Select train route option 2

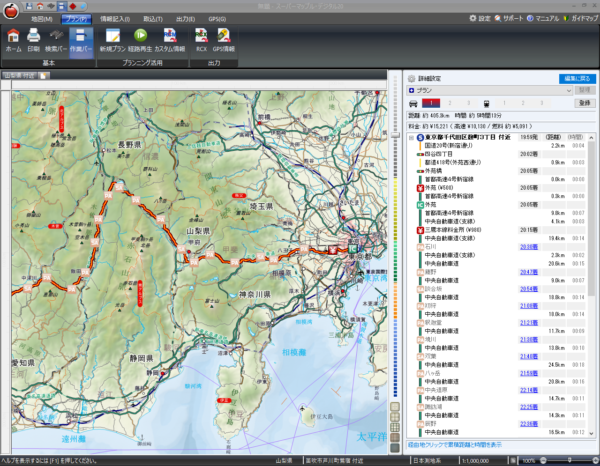(x=523, y=103)
